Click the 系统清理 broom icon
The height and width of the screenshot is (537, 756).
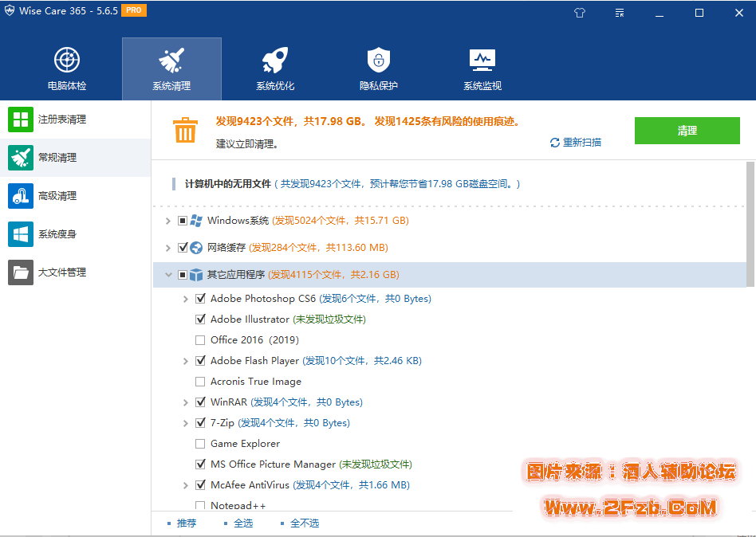(171, 60)
